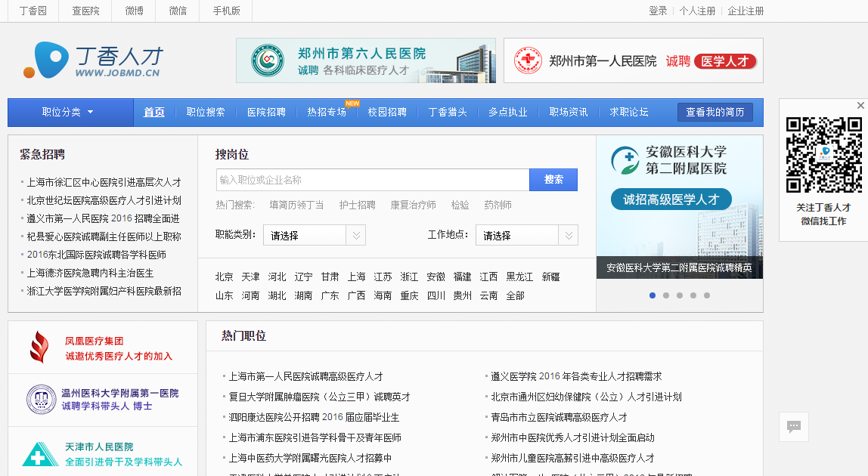Open hot job 复旦大学附属肿瘤医院（公立三甲）诚聘英才
The image size is (868, 476).
click(319, 397)
